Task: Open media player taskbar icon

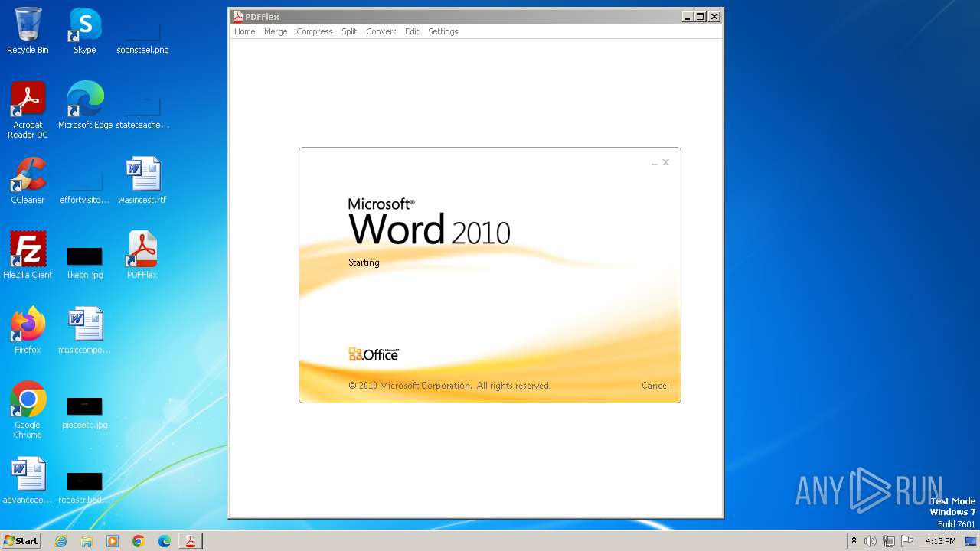Action: pos(113,541)
